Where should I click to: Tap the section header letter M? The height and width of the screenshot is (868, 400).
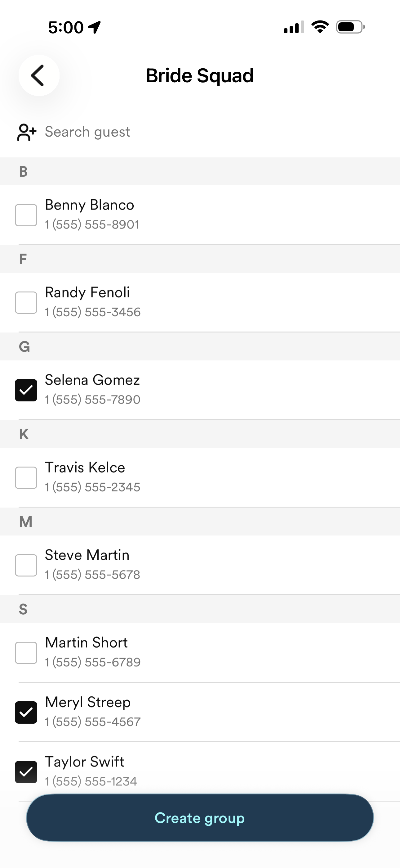tap(26, 522)
